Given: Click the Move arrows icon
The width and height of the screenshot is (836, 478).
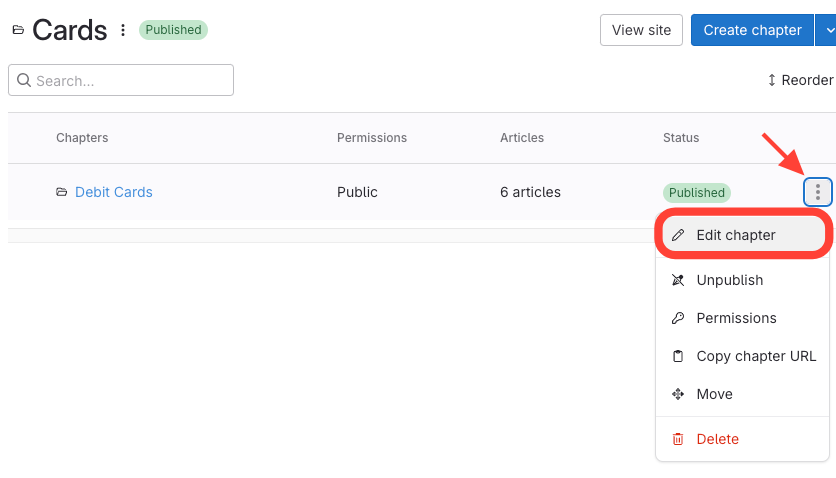Looking at the screenshot, I should click(x=678, y=395).
